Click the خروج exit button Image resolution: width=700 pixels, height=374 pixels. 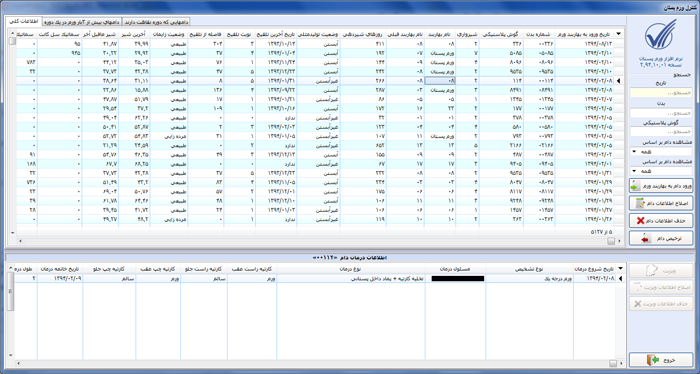pyautogui.click(x=661, y=360)
